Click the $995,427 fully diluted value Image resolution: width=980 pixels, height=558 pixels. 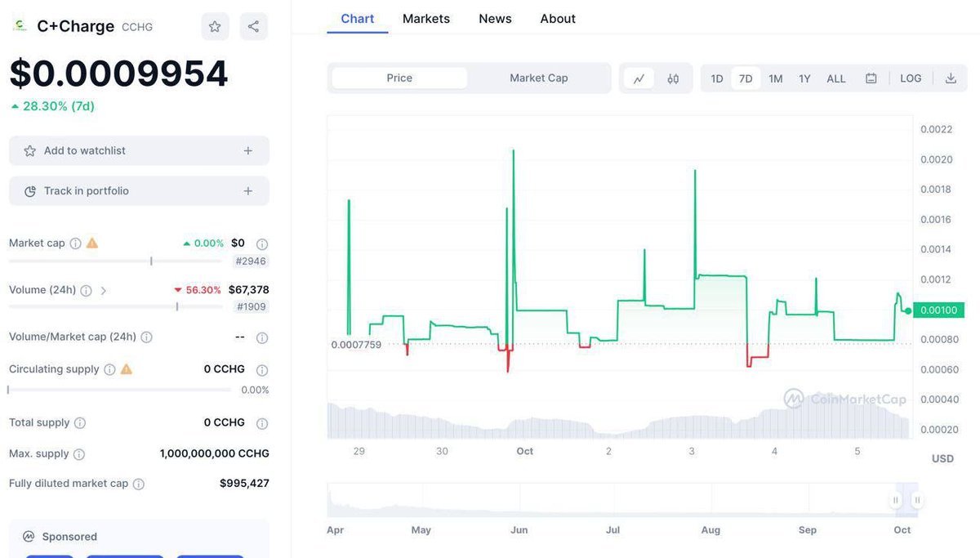tap(244, 484)
